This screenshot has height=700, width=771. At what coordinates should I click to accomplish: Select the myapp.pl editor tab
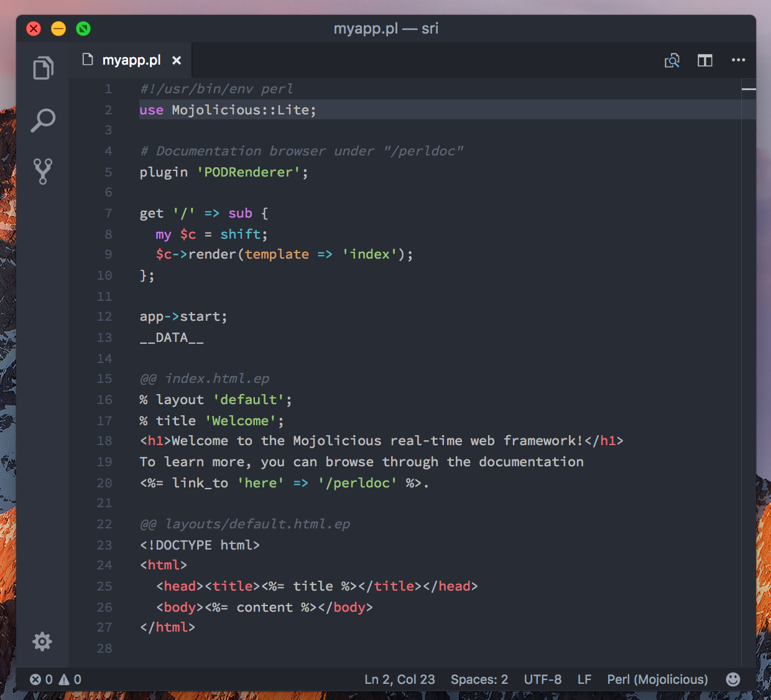pyautogui.click(x=131, y=60)
